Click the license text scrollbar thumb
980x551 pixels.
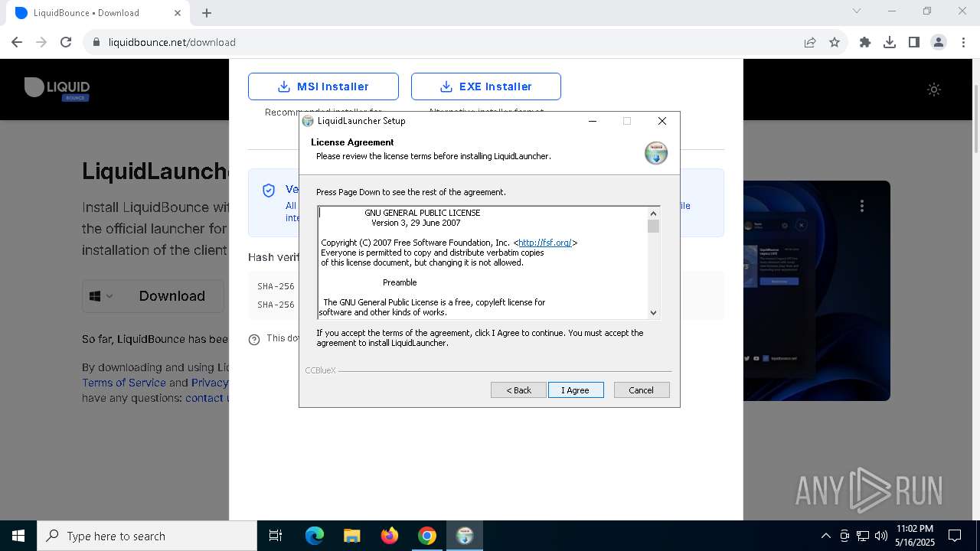[653, 226]
